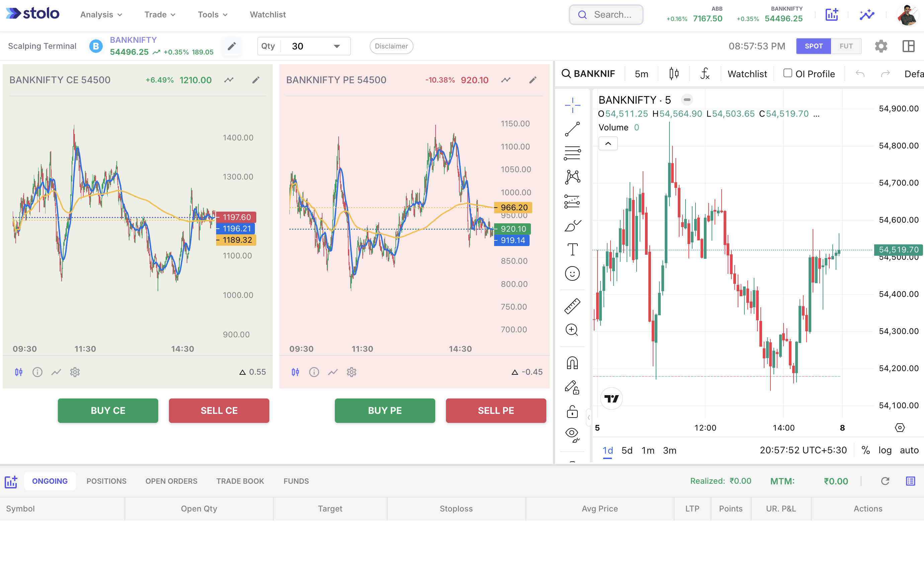The image size is (924, 573).
Task: Change the 5m chart interval
Action: tap(641, 74)
